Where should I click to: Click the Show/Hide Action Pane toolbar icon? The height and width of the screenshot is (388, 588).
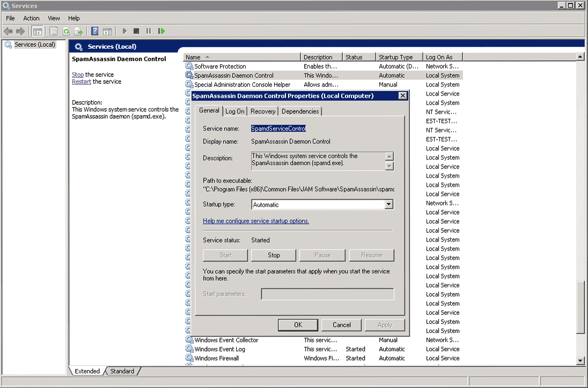click(107, 32)
